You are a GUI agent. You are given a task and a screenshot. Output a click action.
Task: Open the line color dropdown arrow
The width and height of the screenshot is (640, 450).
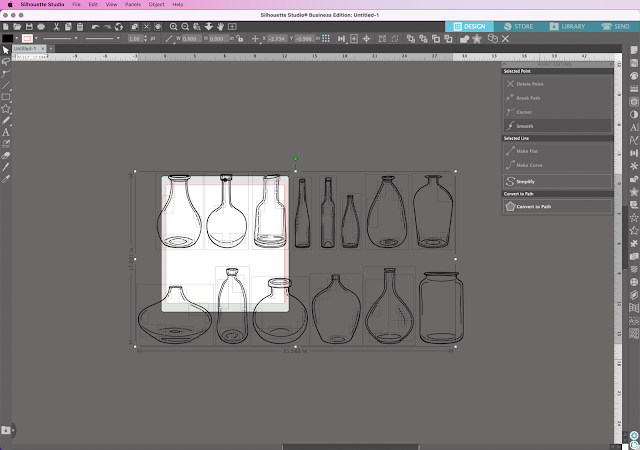pos(38,38)
